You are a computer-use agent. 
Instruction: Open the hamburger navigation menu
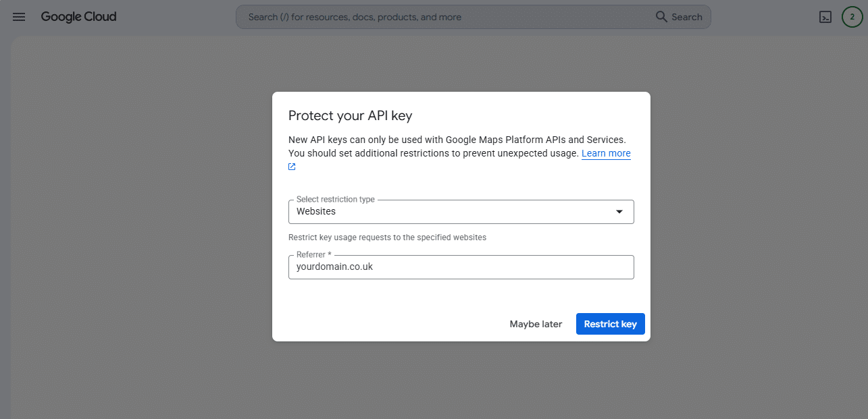tap(19, 17)
